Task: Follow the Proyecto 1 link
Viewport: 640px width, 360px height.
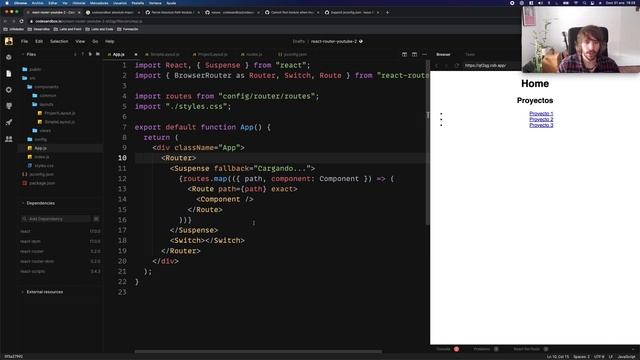Action: point(541,113)
